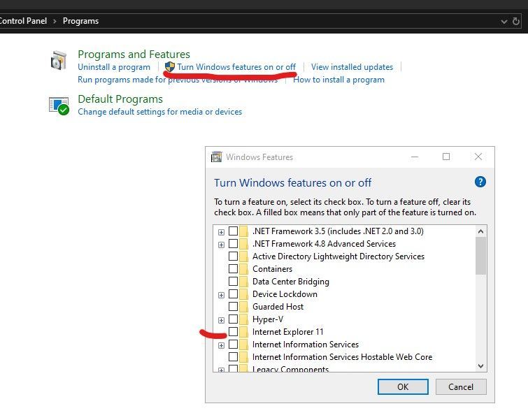Select the Guarded Host row text
Screen dimensions: 528x420
pos(278,307)
